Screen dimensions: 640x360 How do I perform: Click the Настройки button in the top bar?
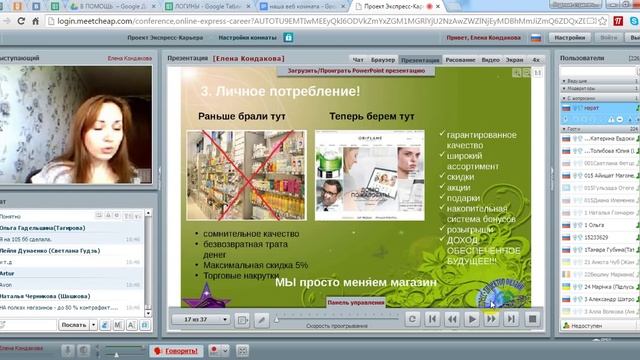coord(569,38)
